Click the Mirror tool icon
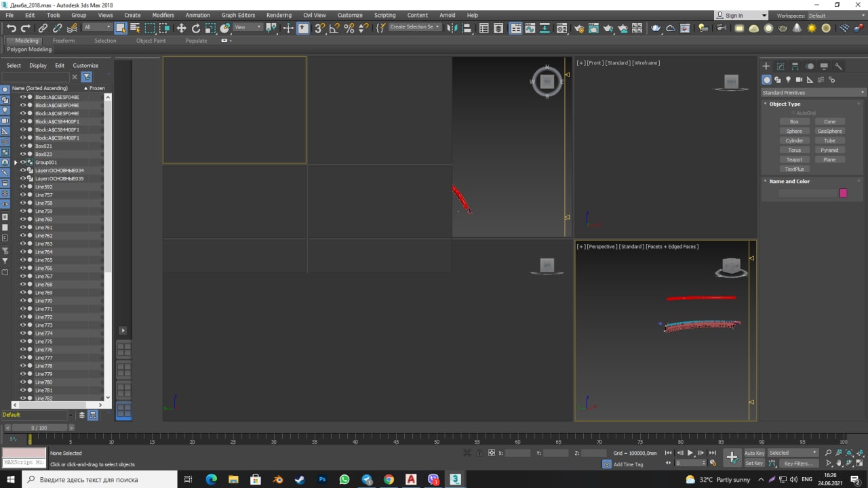 click(453, 28)
